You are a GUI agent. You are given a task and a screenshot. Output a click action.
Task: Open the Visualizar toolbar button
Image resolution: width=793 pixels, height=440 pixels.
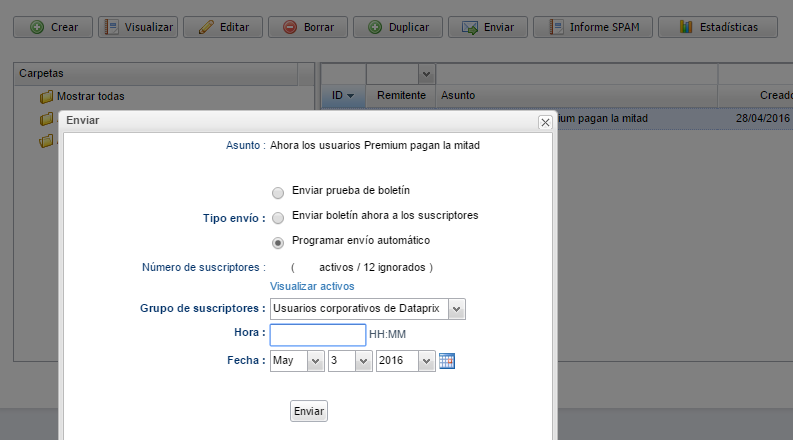pos(138,27)
